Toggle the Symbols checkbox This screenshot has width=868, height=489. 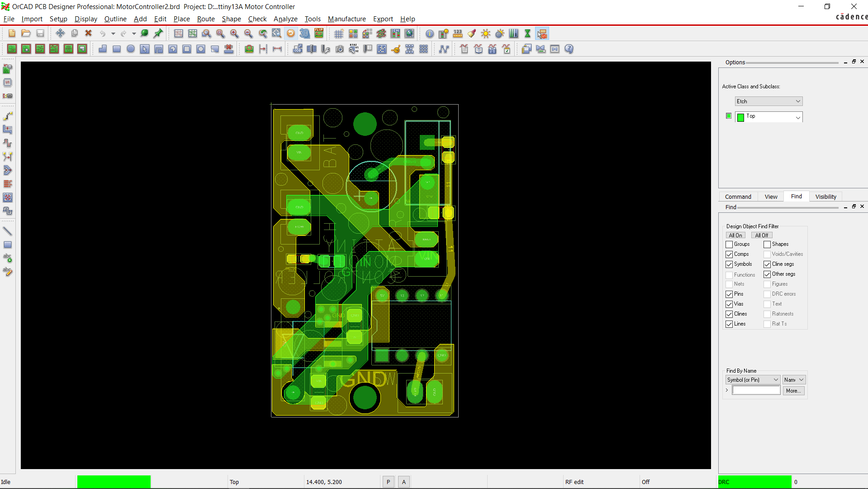(729, 264)
